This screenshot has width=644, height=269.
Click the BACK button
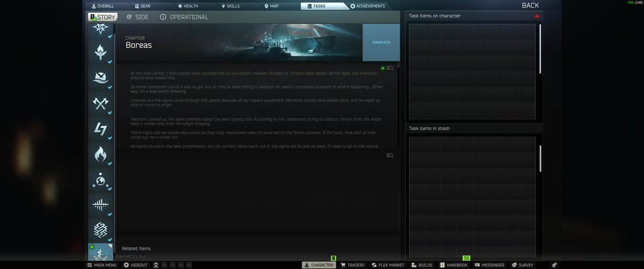[x=530, y=5]
